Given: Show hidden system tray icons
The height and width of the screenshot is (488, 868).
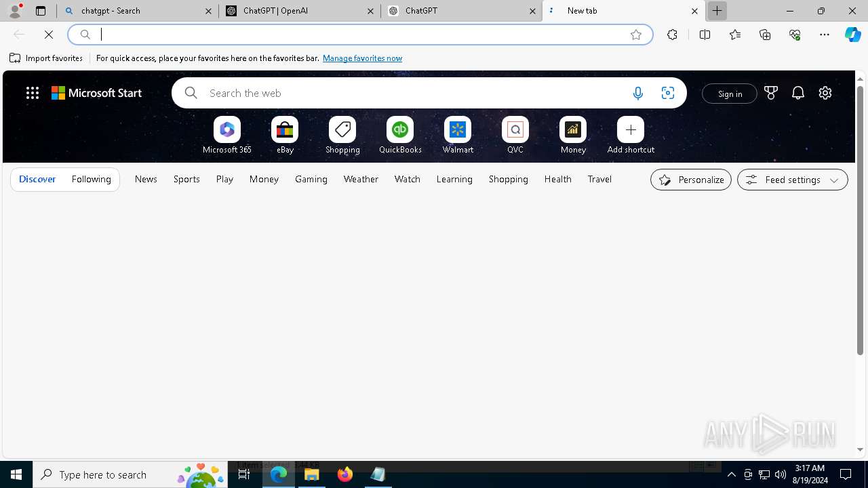Looking at the screenshot, I should point(731,474).
